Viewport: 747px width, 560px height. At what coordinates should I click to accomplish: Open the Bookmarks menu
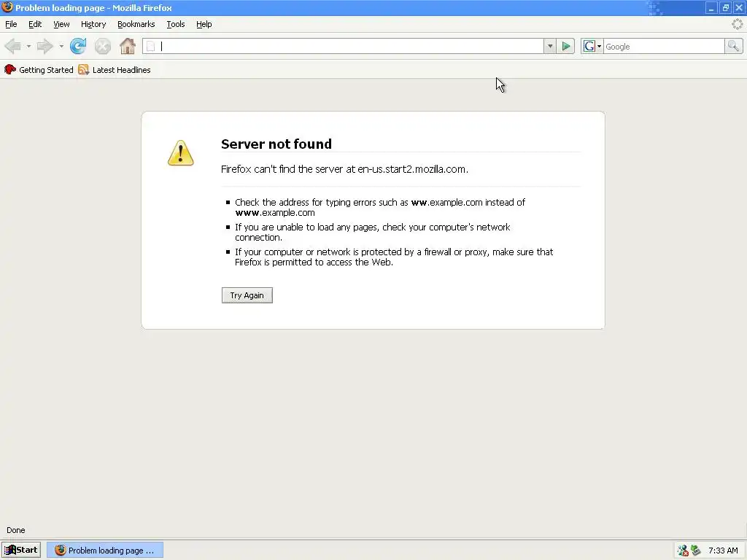coord(136,24)
